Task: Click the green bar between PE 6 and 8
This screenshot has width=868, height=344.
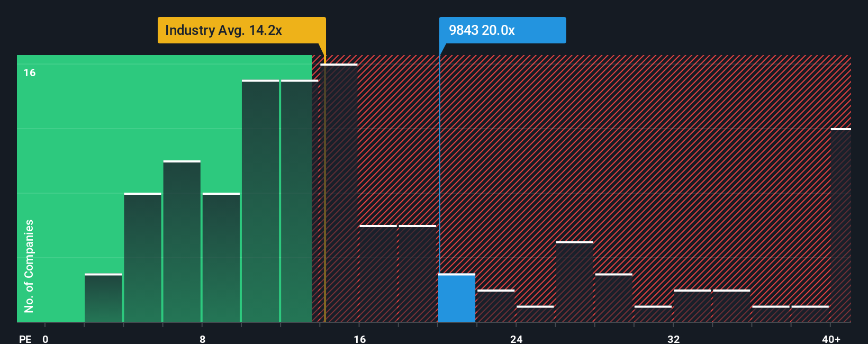Action: (182, 241)
